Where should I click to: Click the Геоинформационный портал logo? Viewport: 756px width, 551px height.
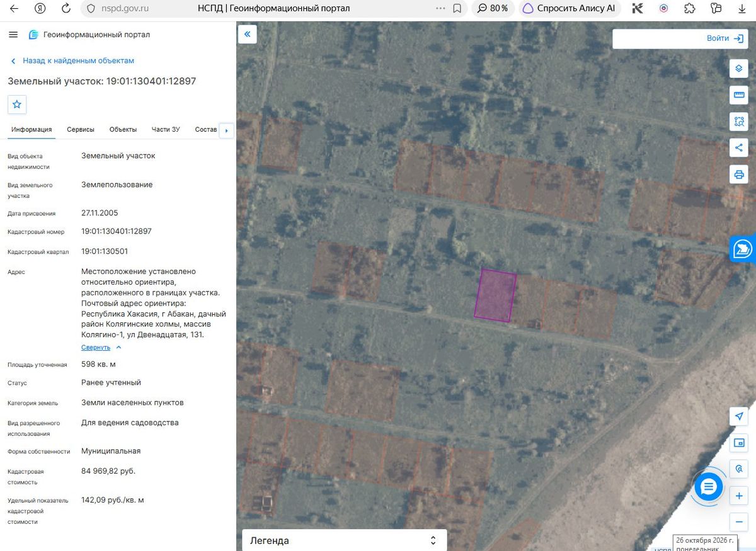[x=89, y=35]
